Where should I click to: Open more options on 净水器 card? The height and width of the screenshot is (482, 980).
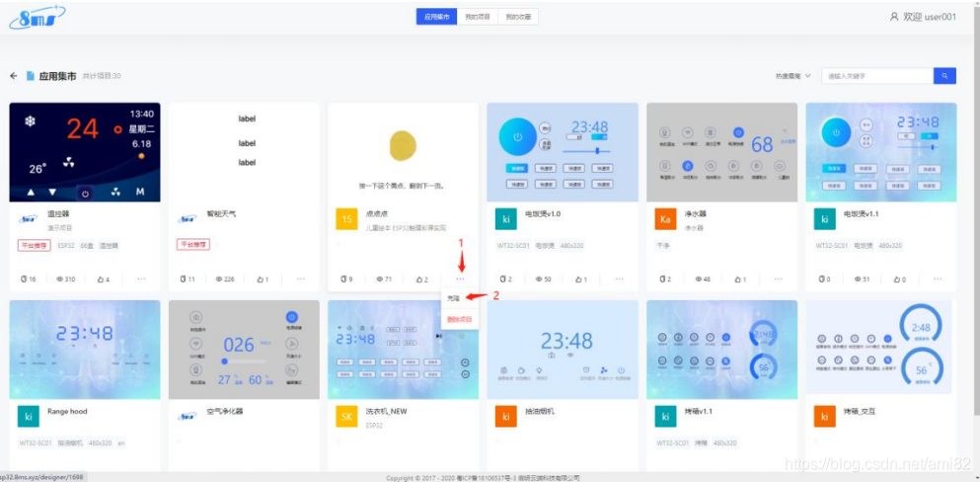(x=779, y=279)
